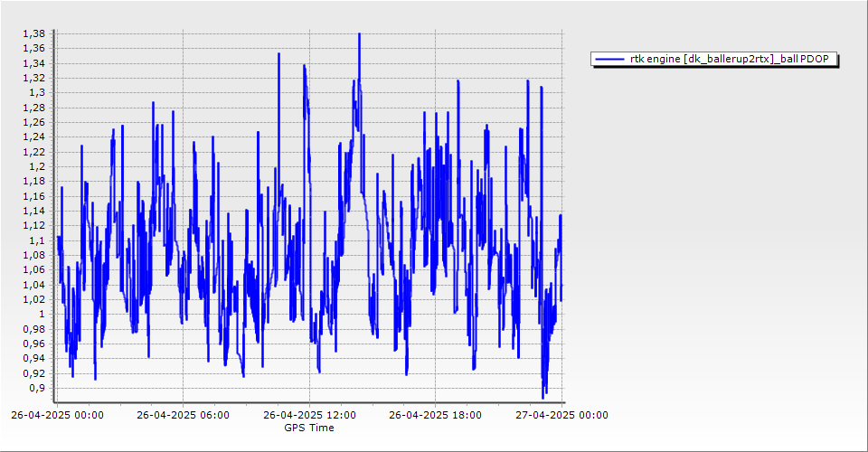Click the 1,1 y-axis label
Screen dimensions: 868x452
(x=37, y=240)
